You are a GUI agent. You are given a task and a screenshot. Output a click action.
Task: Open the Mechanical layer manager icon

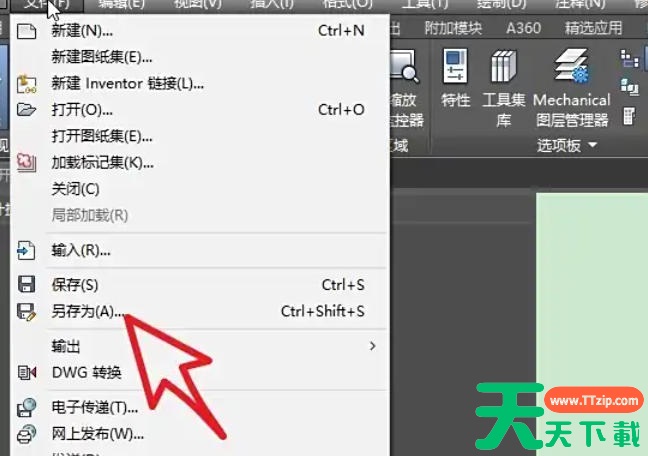click(x=571, y=67)
